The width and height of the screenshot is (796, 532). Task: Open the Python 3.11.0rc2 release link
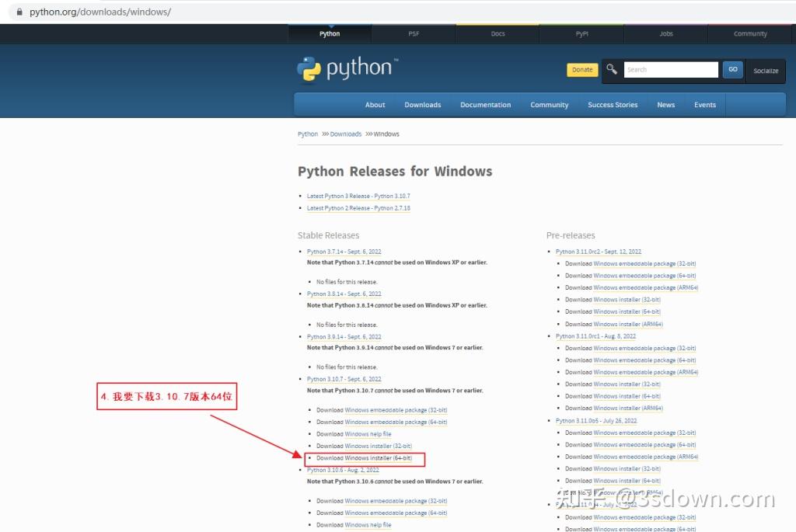[599, 251]
